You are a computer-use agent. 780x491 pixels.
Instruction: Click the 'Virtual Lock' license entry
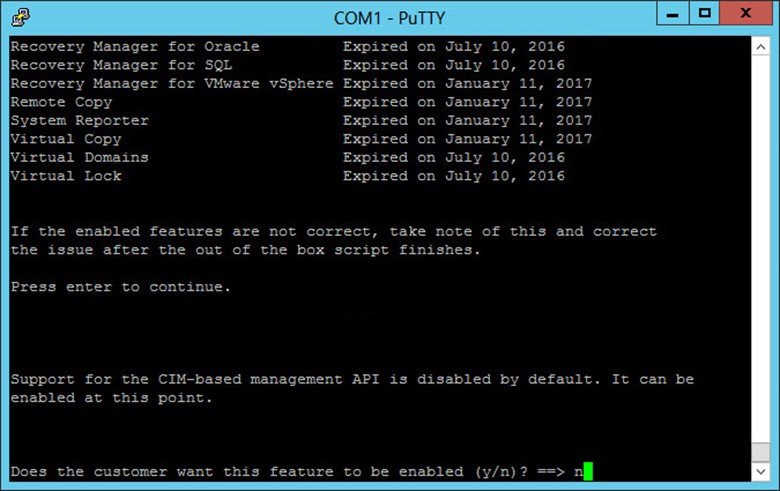(x=288, y=176)
